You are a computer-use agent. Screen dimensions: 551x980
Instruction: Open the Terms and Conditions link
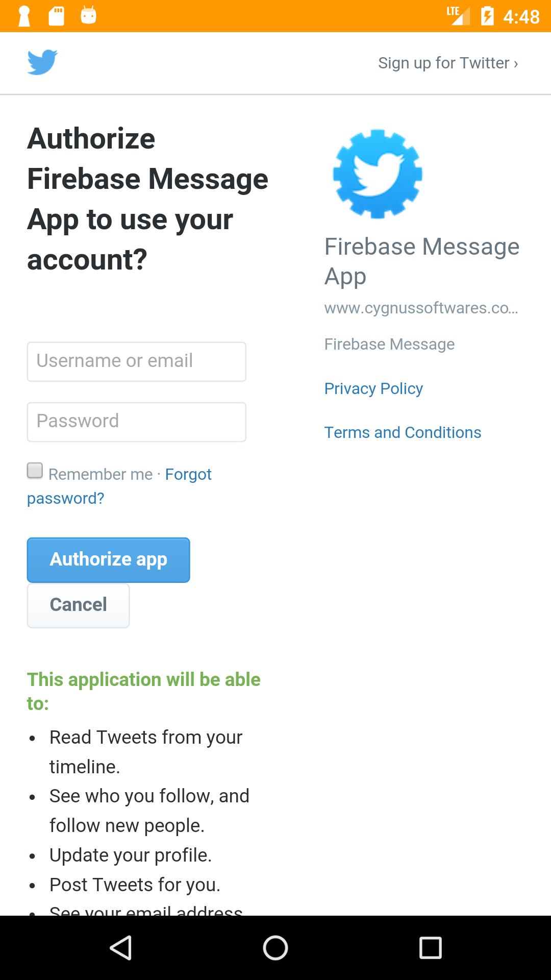(x=403, y=432)
